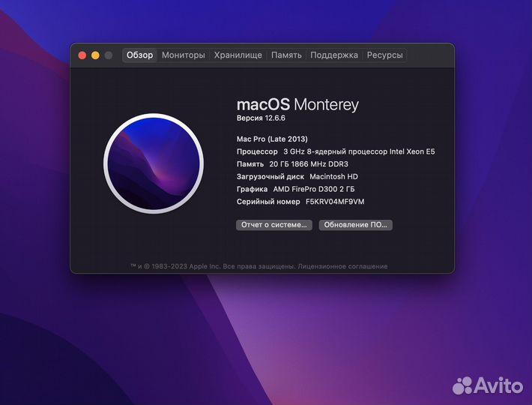
Task: Open the Отчет о системе button
Action: click(274, 225)
